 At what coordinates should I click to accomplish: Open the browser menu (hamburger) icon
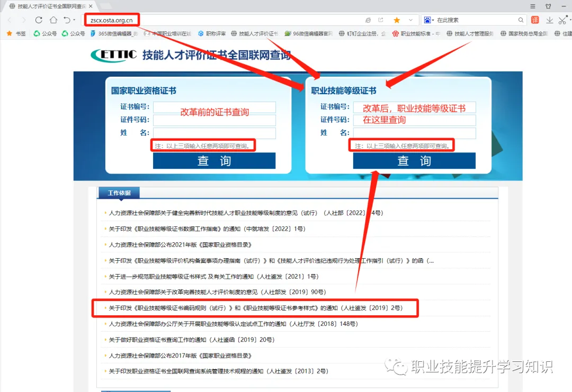click(x=532, y=6)
